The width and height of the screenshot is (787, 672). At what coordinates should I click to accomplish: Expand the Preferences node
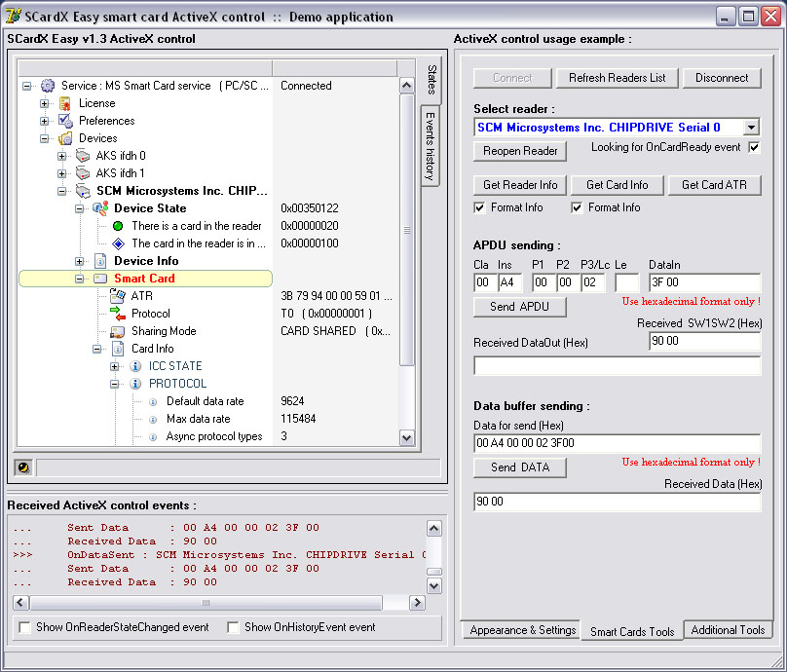click(44, 122)
